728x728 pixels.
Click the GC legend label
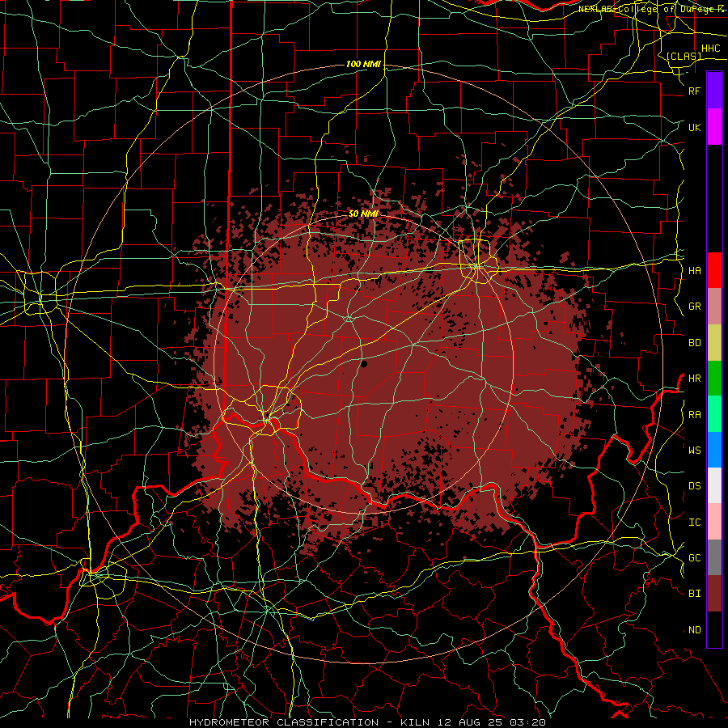coord(694,557)
